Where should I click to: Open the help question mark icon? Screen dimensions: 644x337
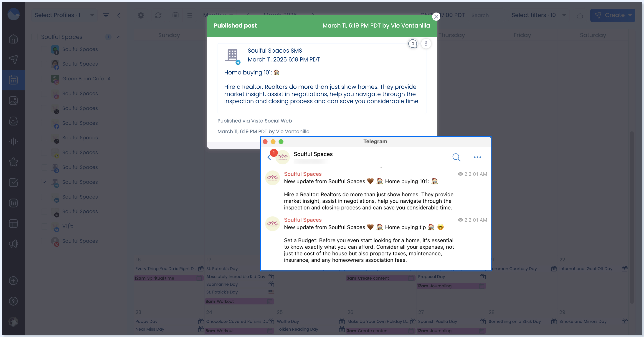13,301
